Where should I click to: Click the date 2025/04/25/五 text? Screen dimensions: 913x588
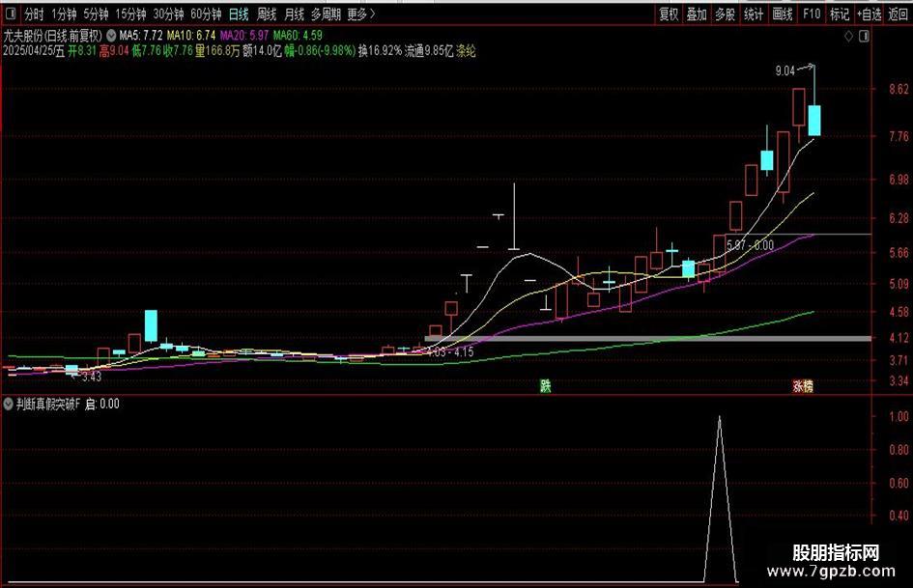click(x=34, y=51)
